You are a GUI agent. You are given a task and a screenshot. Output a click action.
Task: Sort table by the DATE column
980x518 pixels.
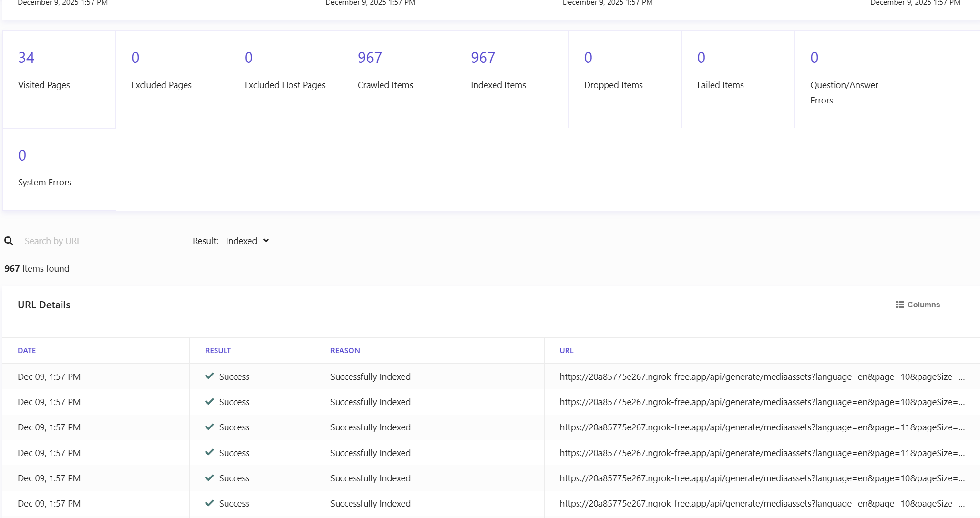27,350
